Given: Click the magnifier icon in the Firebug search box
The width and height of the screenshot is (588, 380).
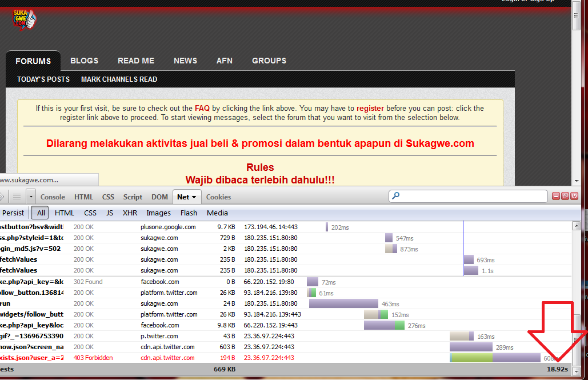Looking at the screenshot, I should point(395,195).
